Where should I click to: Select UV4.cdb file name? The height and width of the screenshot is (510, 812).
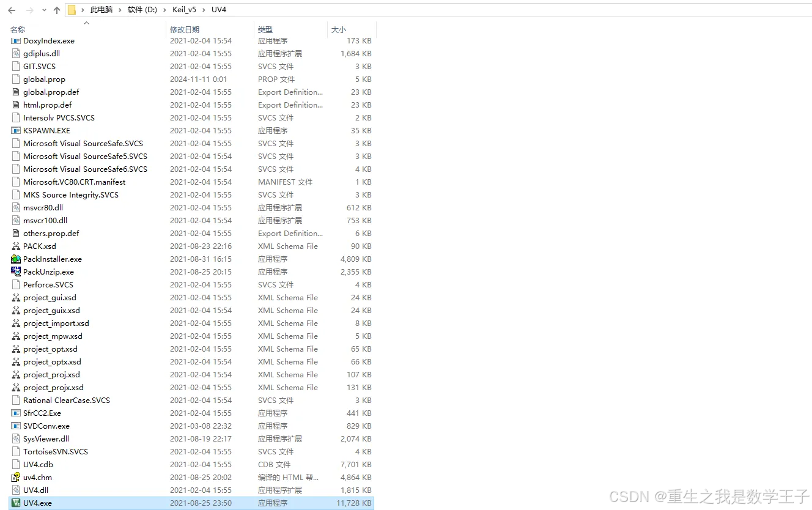pos(38,464)
